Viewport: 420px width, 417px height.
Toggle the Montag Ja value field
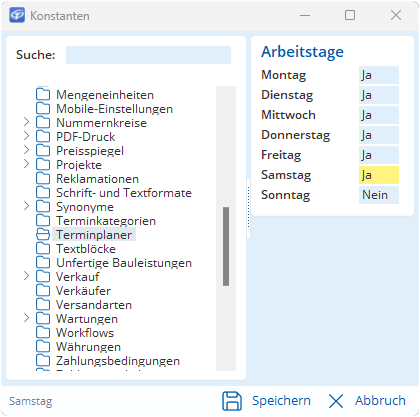[x=379, y=75]
